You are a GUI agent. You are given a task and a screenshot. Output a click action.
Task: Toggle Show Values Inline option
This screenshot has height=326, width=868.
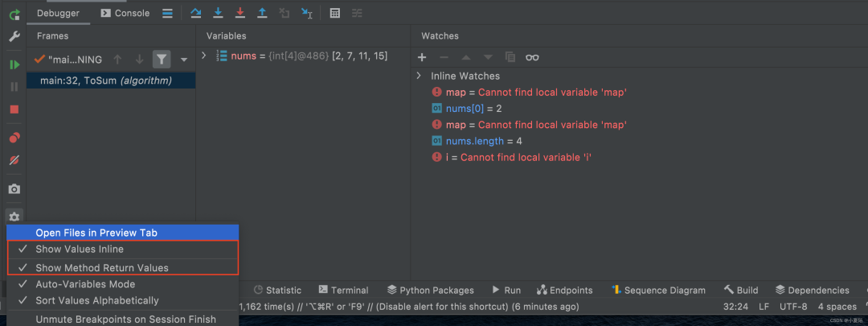click(x=80, y=250)
